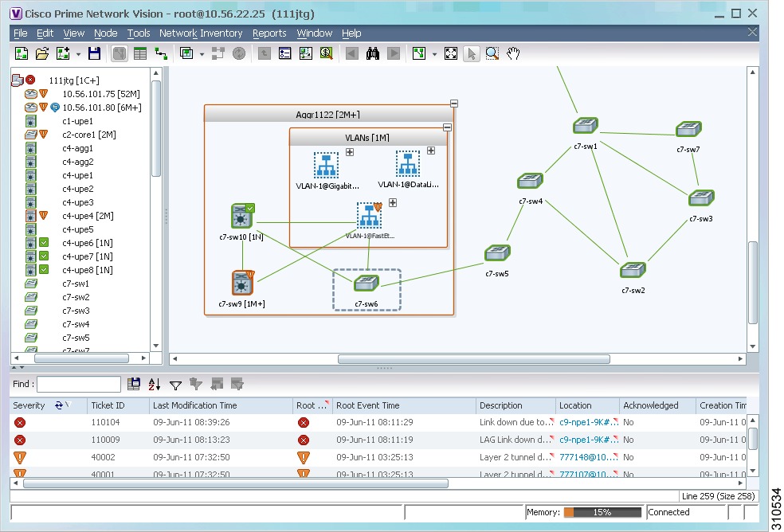Click the map layout icon
784x532 pixels.
pos(419,53)
